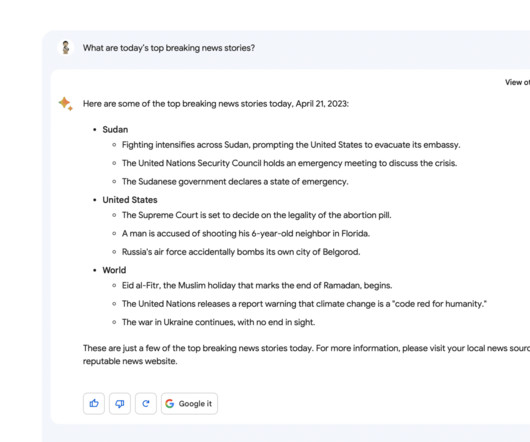The image size is (530, 442).
Task: Click the Sudanese government state of emergency line
Action: [235, 181]
